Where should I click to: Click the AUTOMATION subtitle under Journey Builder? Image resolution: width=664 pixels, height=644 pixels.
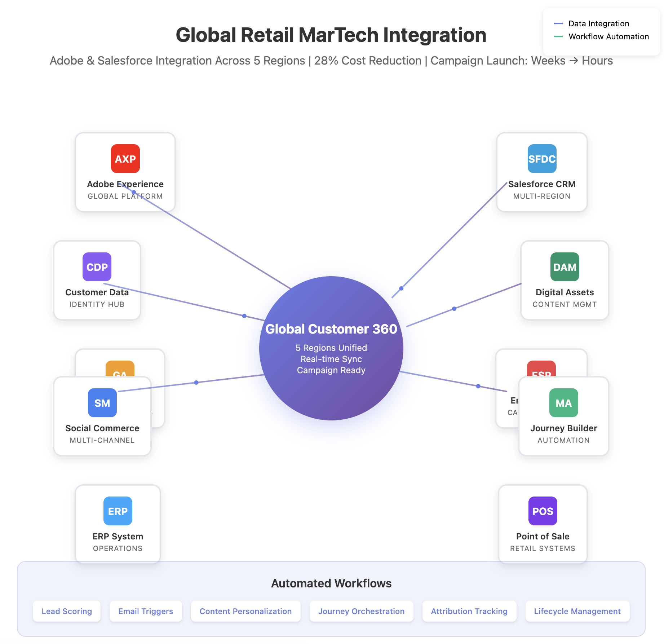tap(563, 440)
